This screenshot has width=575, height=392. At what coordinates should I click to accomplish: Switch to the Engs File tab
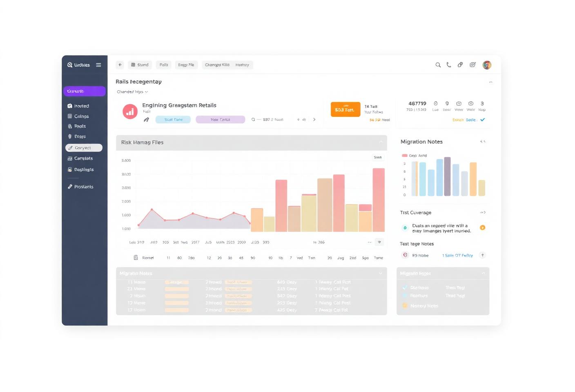tap(186, 65)
